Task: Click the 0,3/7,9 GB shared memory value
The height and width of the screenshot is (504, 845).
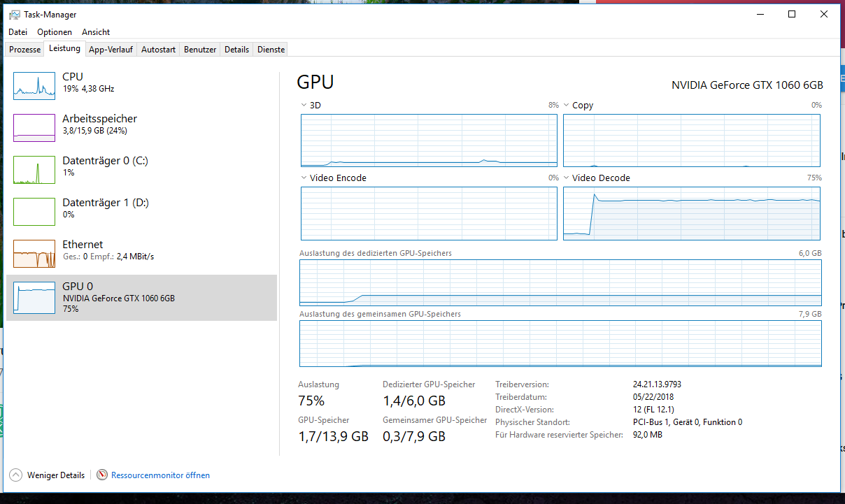Action: pos(414,437)
